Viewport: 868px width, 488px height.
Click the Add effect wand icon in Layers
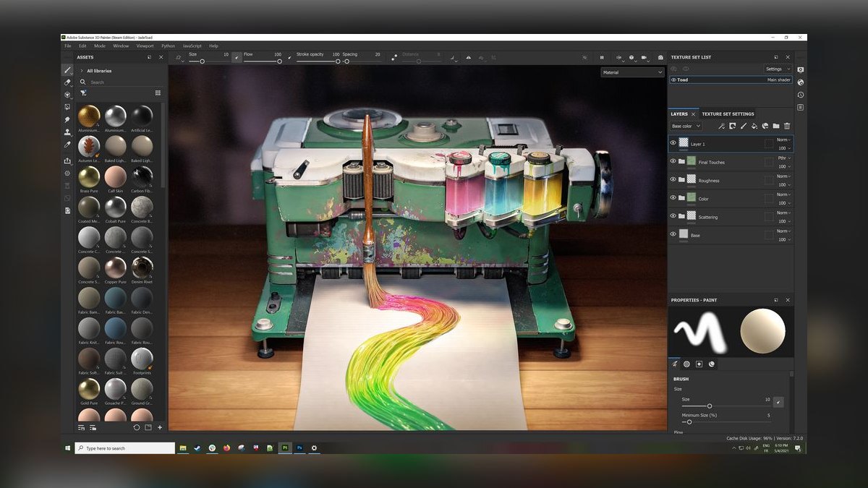[x=721, y=126]
